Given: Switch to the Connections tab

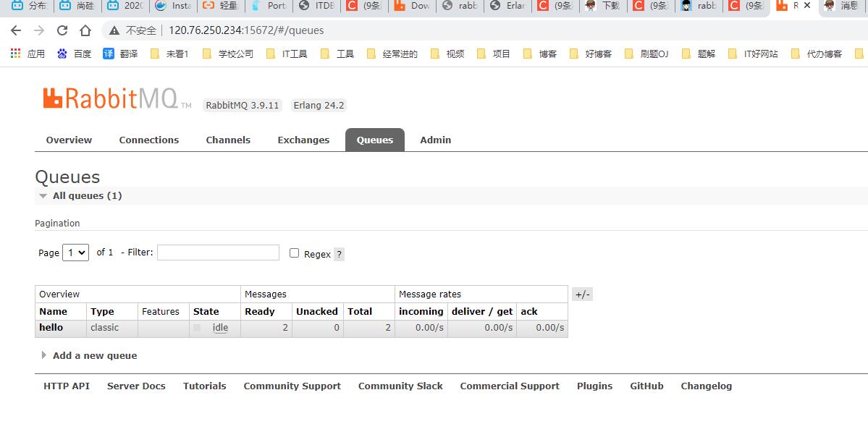Looking at the screenshot, I should (x=149, y=140).
